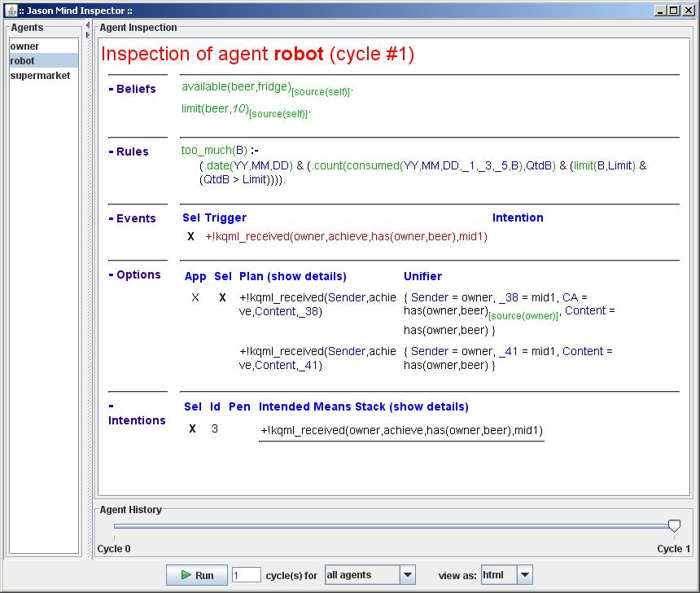This screenshot has height=593, width=700.
Task: Click the Intention column header in Events
Action: point(518,217)
